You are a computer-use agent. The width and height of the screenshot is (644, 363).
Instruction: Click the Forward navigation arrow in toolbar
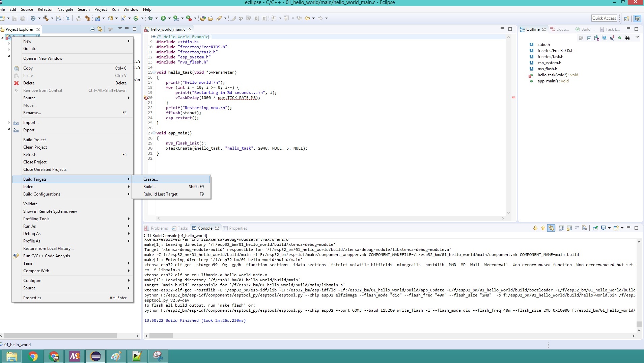[x=320, y=18]
